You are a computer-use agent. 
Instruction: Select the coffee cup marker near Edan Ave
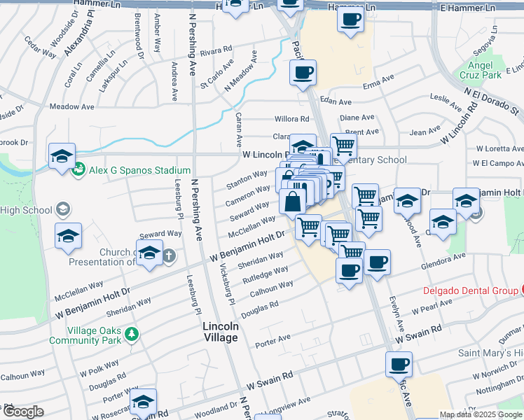pyautogui.click(x=303, y=73)
